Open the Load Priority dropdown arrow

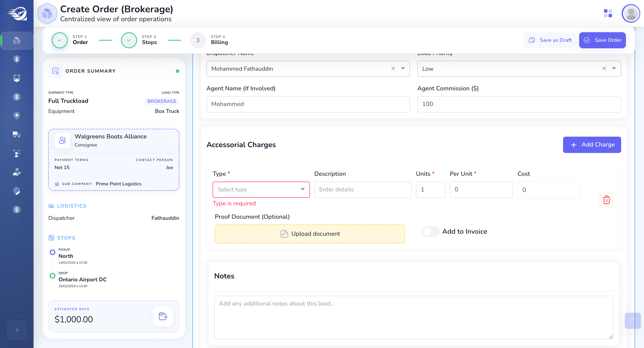coord(614,68)
